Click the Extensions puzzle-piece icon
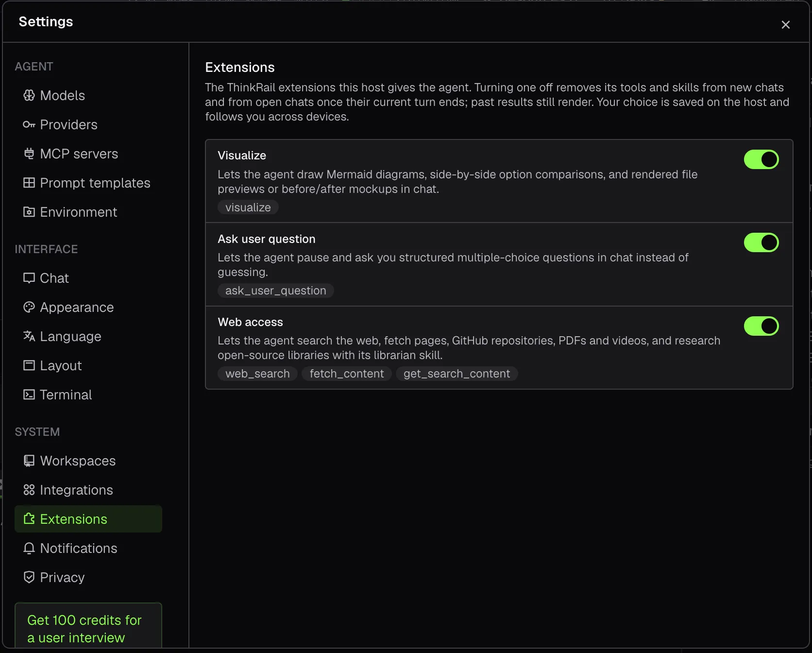Image resolution: width=812 pixels, height=653 pixels. (x=29, y=519)
